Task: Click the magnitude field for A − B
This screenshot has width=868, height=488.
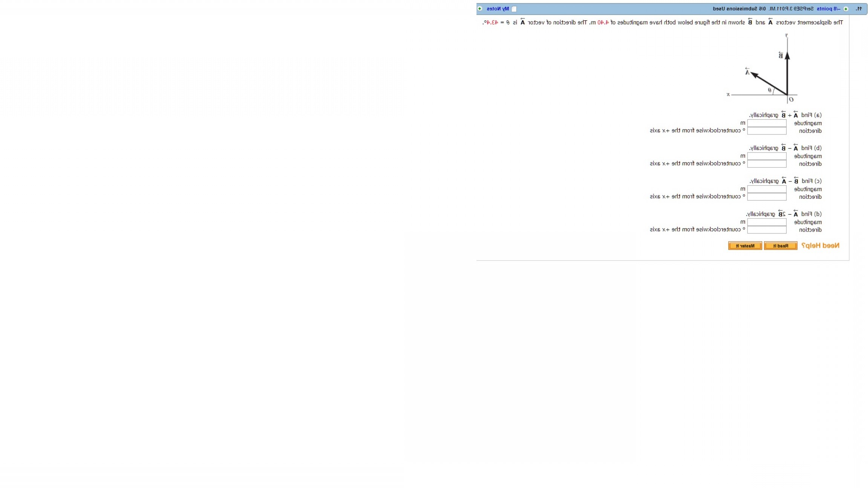Action: click(x=767, y=156)
